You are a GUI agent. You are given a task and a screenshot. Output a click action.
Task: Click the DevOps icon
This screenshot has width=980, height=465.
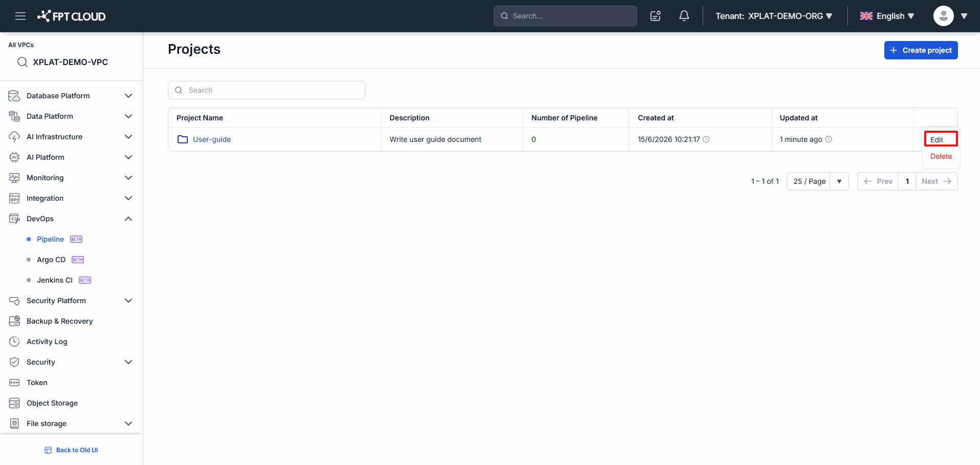pos(14,219)
